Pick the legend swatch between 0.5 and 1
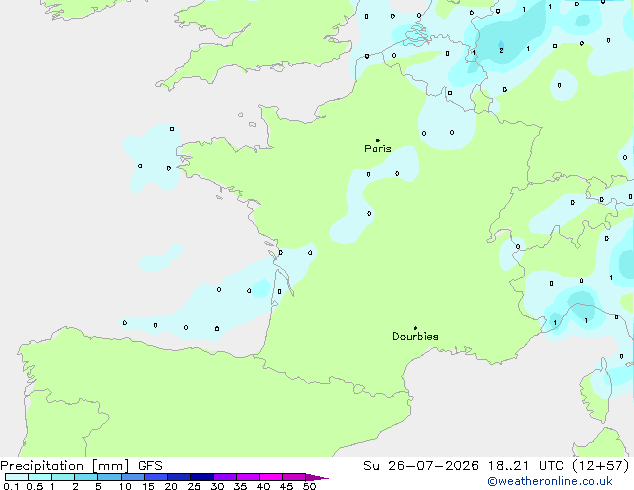The image size is (634, 490). coord(40,477)
